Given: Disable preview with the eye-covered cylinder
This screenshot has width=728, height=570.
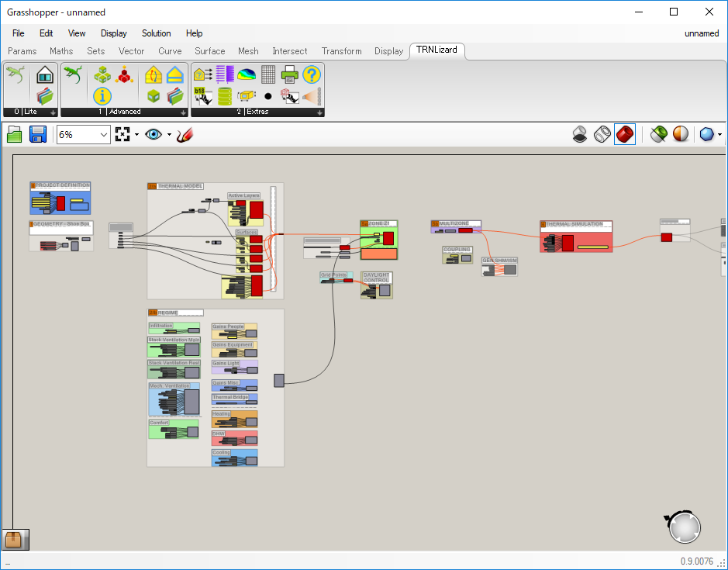Looking at the screenshot, I should click(579, 134).
